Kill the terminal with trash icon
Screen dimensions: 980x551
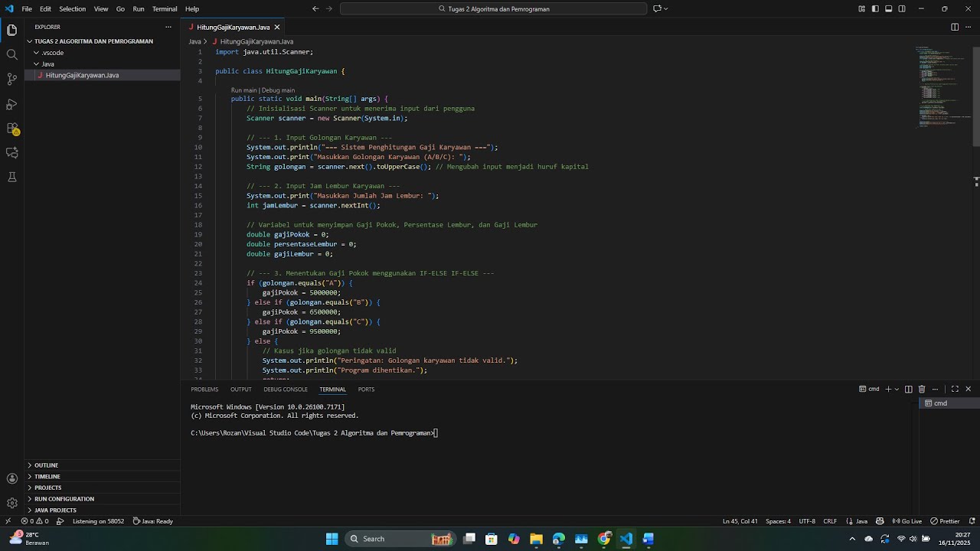922,390
